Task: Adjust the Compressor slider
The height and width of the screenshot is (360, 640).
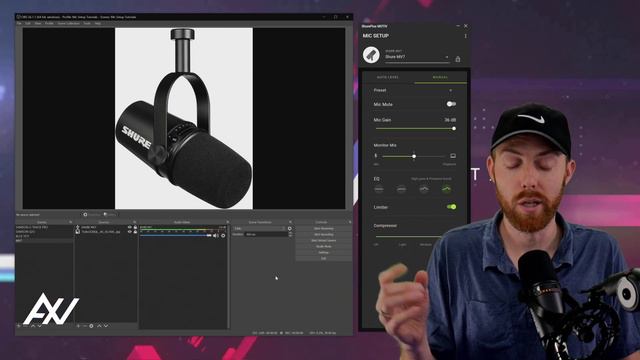Action: [408, 236]
